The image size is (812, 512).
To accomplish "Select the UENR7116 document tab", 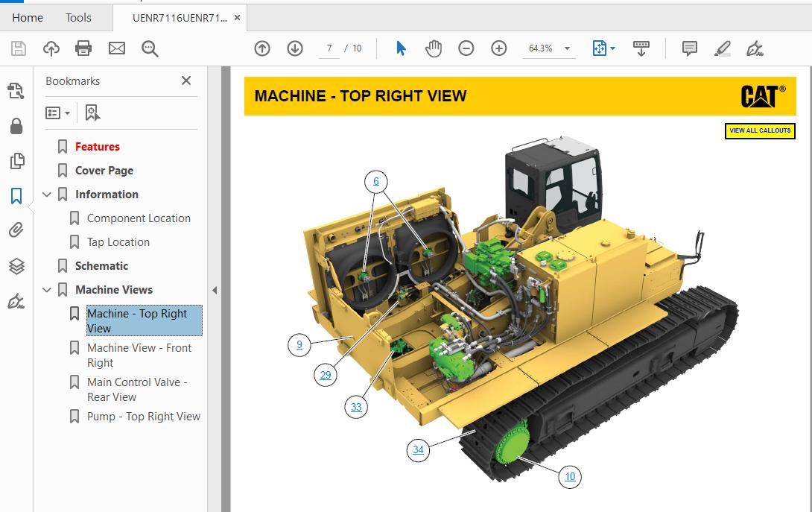I will click(180, 18).
